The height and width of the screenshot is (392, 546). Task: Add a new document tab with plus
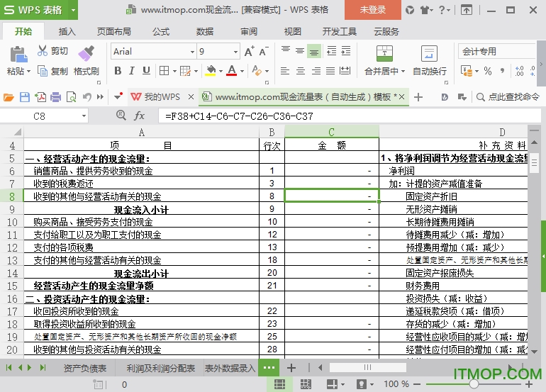click(418, 97)
